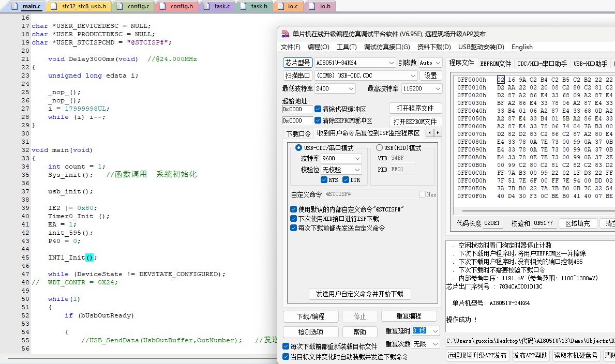615x364 pixels.
Task: Expand the 引脚数 Auto dropdown
Action: (x=438, y=63)
